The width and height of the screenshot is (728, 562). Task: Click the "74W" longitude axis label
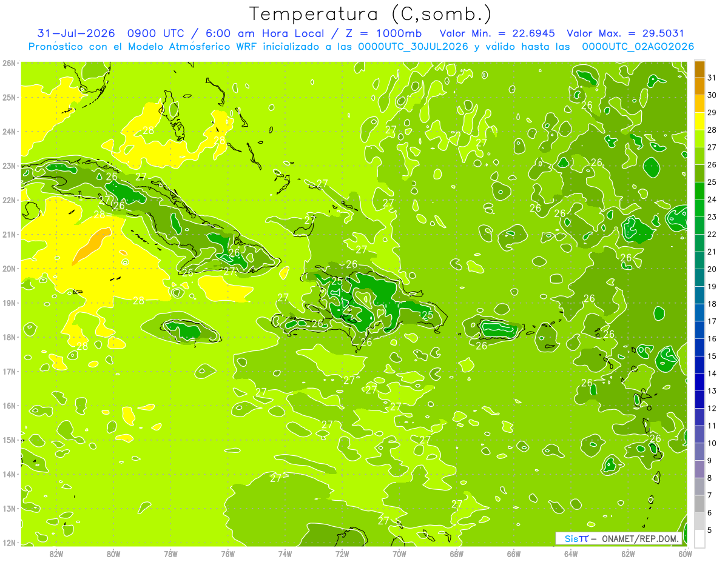[285, 554]
